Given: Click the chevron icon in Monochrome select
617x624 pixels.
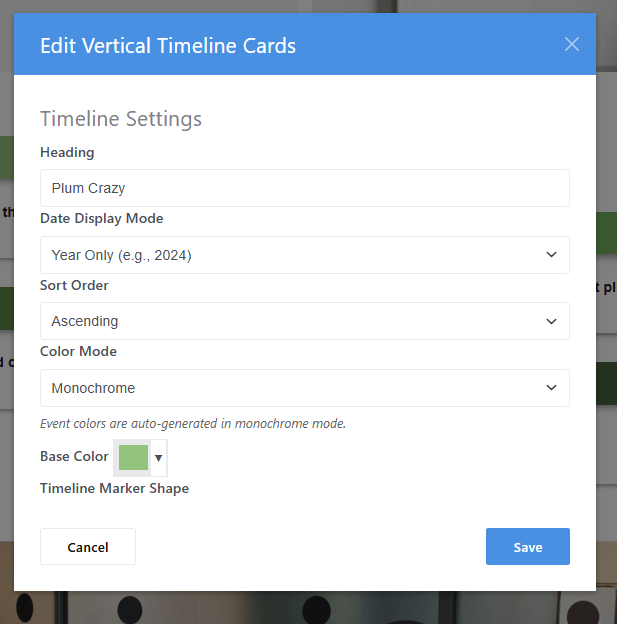Looking at the screenshot, I should click(551, 388).
